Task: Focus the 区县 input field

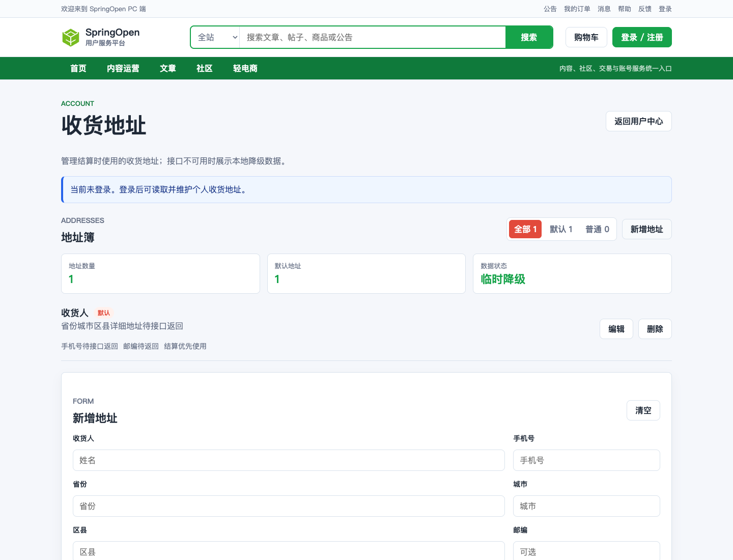Action: click(289, 551)
